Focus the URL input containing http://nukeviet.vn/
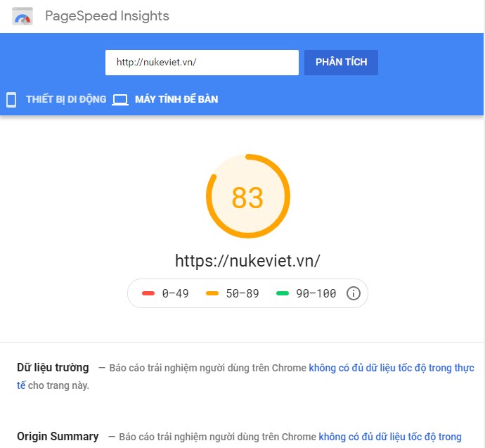This screenshot has width=485, height=448. (202, 63)
